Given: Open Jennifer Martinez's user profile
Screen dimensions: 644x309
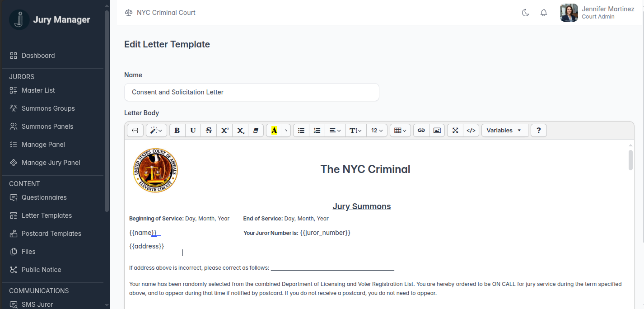Looking at the screenshot, I should [597, 13].
